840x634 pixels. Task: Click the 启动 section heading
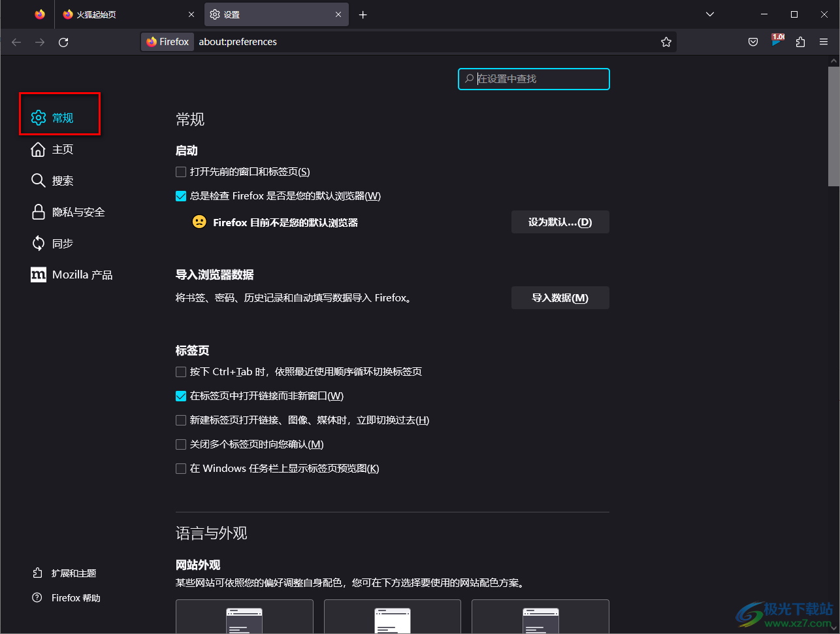point(187,151)
